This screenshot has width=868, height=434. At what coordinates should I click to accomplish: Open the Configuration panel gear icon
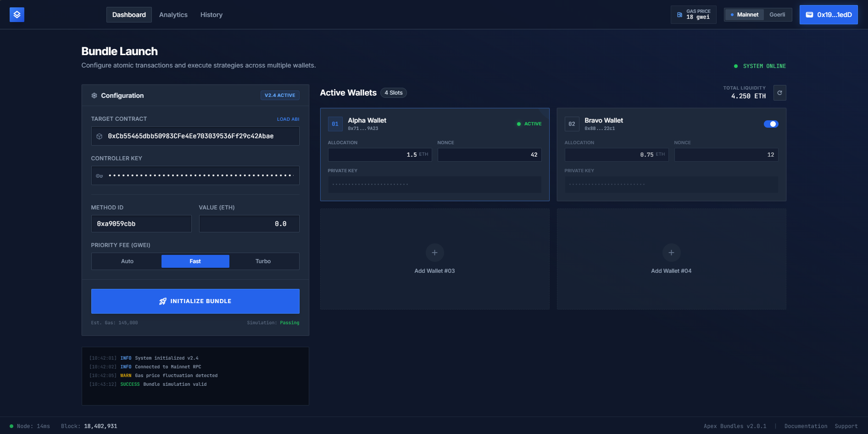(x=95, y=95)
